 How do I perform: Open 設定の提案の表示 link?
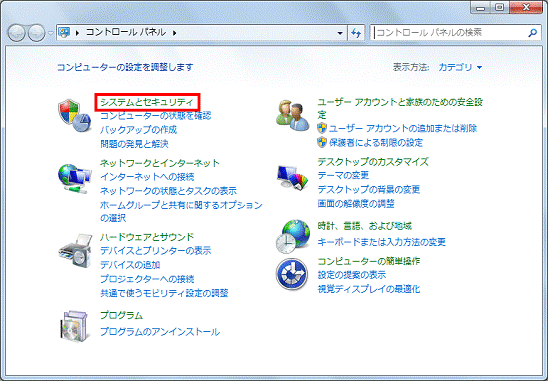coord(352,275)
